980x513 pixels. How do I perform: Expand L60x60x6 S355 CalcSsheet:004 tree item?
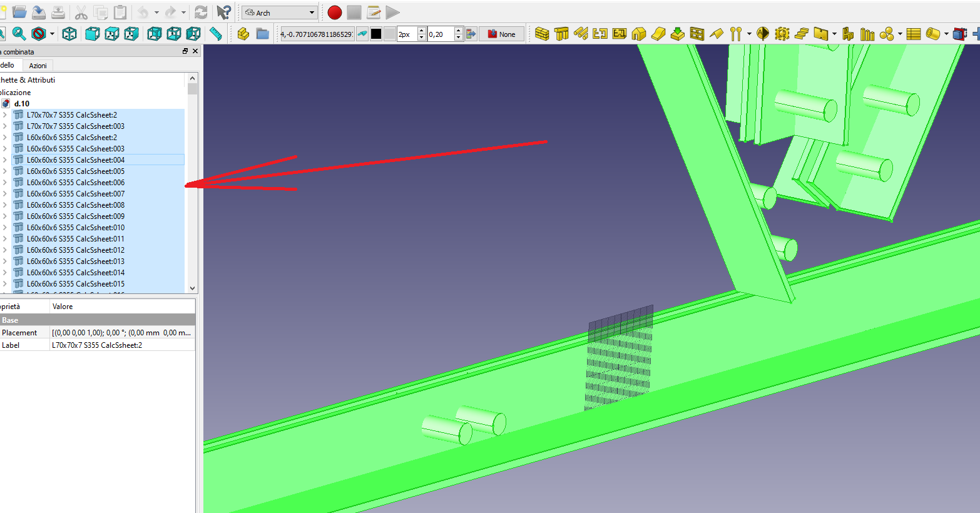pos(5,160)
